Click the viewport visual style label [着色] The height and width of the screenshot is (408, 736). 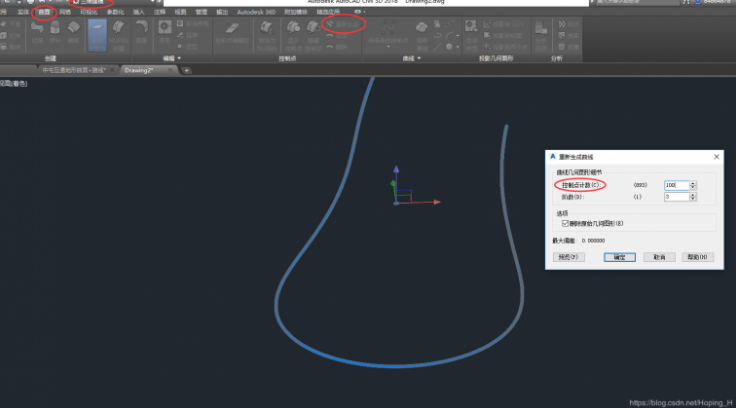19,84
